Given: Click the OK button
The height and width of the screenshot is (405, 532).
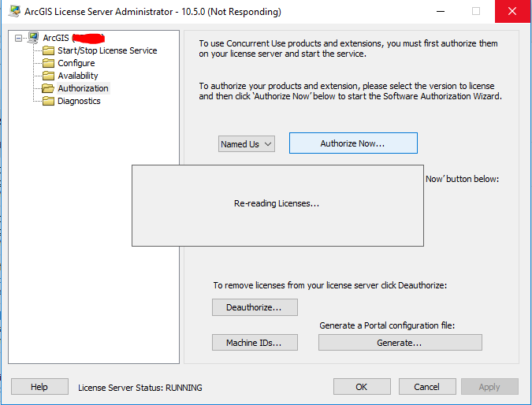Looking at the screenshot, I should click(362, 387).
